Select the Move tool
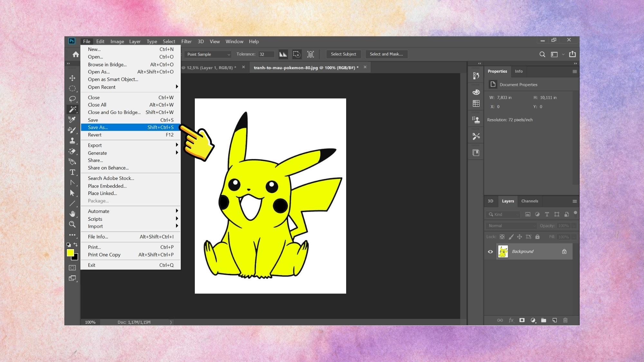This screenshot has width=644, height=362. (72, 78)
